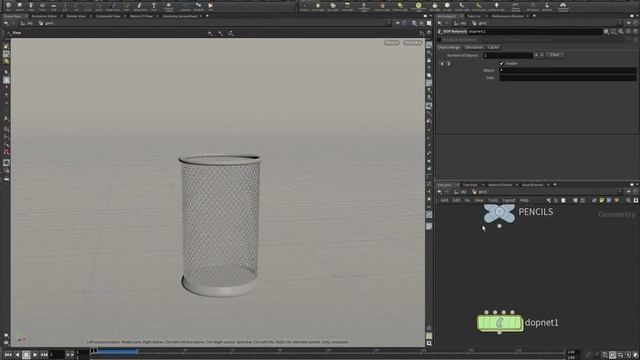Click the stop playback button

[x=26, y=355]
